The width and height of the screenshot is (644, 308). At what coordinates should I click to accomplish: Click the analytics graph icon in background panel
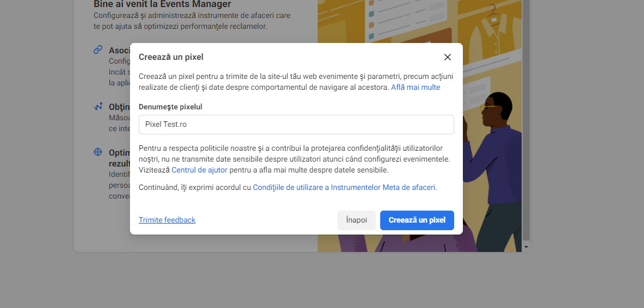[98, 106]
